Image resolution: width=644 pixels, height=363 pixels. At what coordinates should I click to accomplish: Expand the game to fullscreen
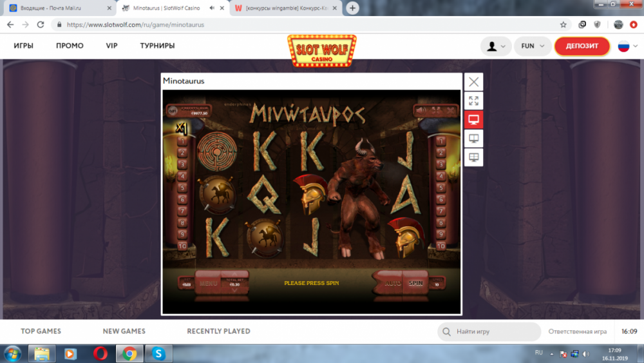coord(474,101)
